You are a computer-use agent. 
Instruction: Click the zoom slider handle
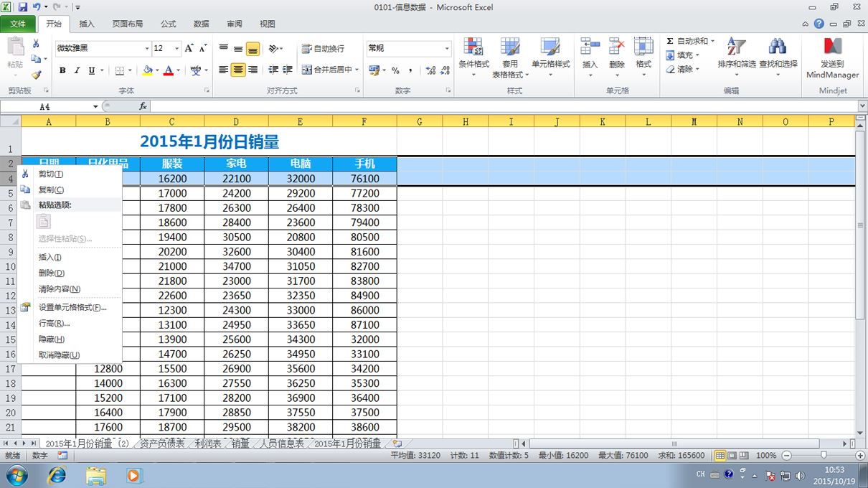pos(824,456)
